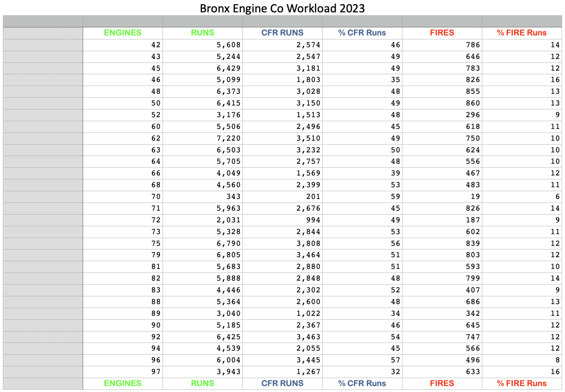Click the CFR runs cell showing 994
The image size is (565, 392).
coord(313,220)
